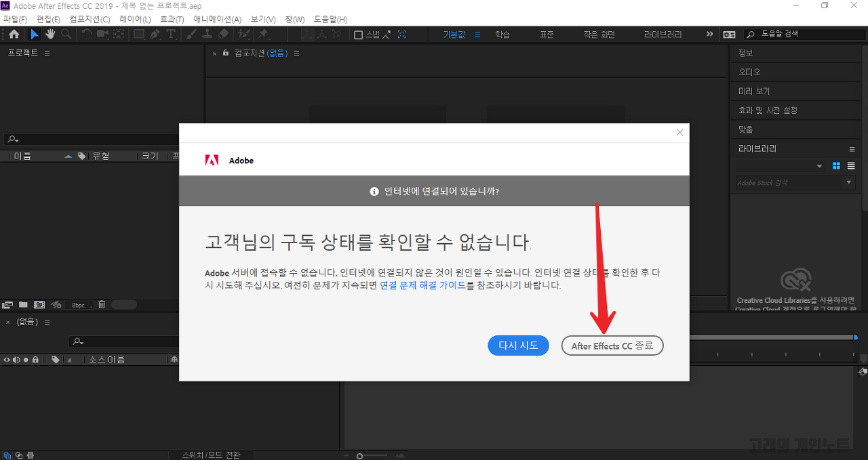Image resolution: width=868 pixels, height=460 pixels.
Task: Select the Pen tool
Action: pos(155,35)
